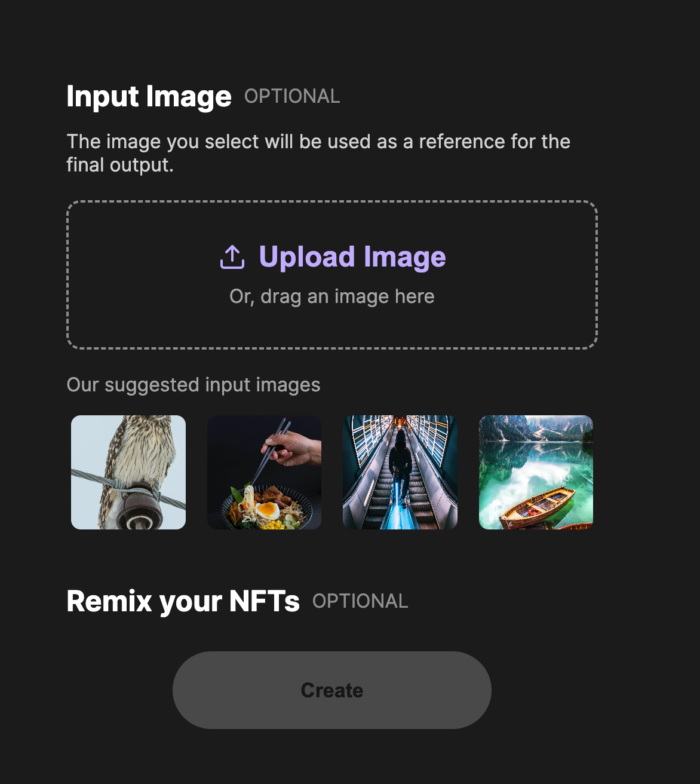Click the halved egg in ramen bowl
This screenshot has width=700, height=784.
[x=268, y=511]
